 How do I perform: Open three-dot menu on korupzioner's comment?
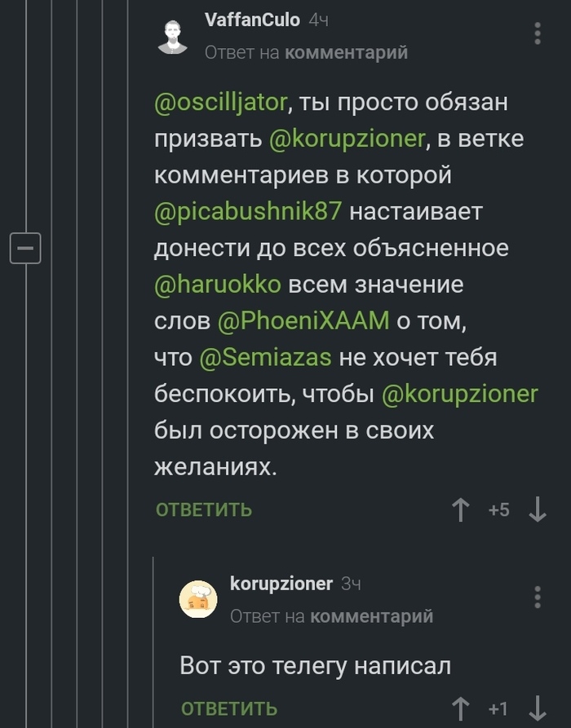pyautogui.click(x=537, y=597)
